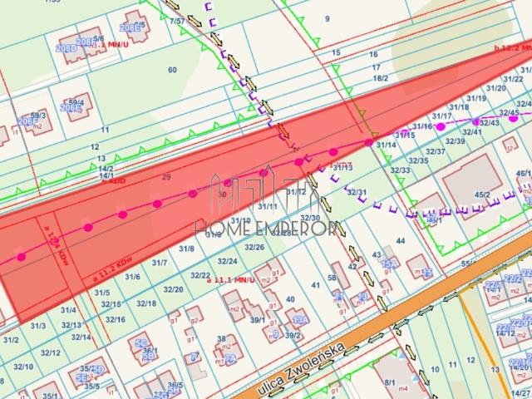Pick the parcel label "32/24"

pos(227,261)
